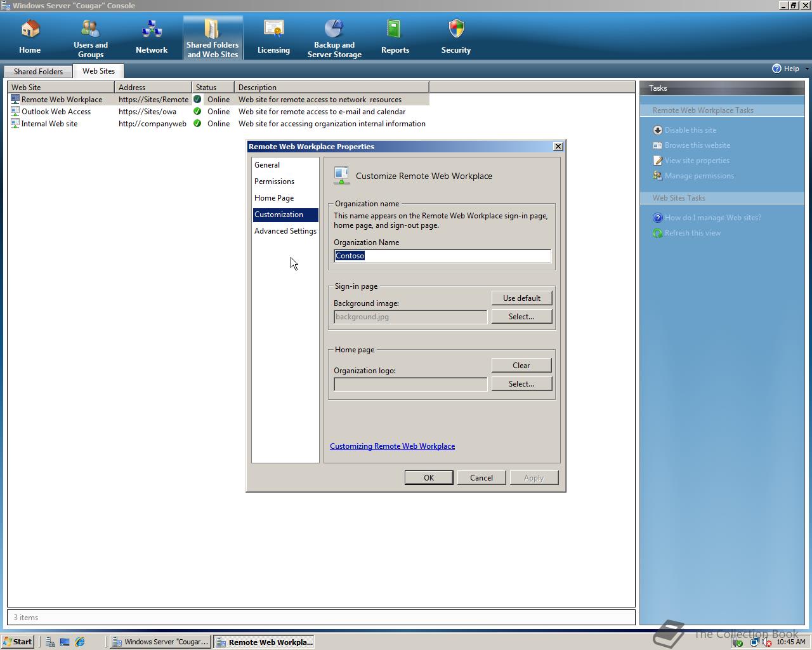Click the Apply button
This screenshot has width=812, height=650.
click(x=534, y=477)
